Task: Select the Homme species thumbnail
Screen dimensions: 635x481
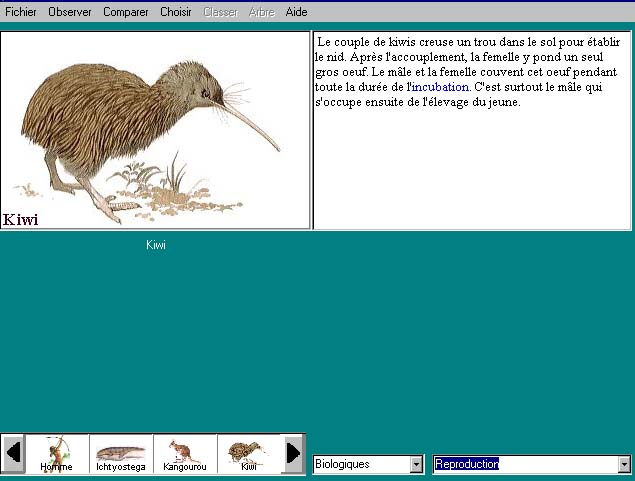Action: tap(57, 453)
